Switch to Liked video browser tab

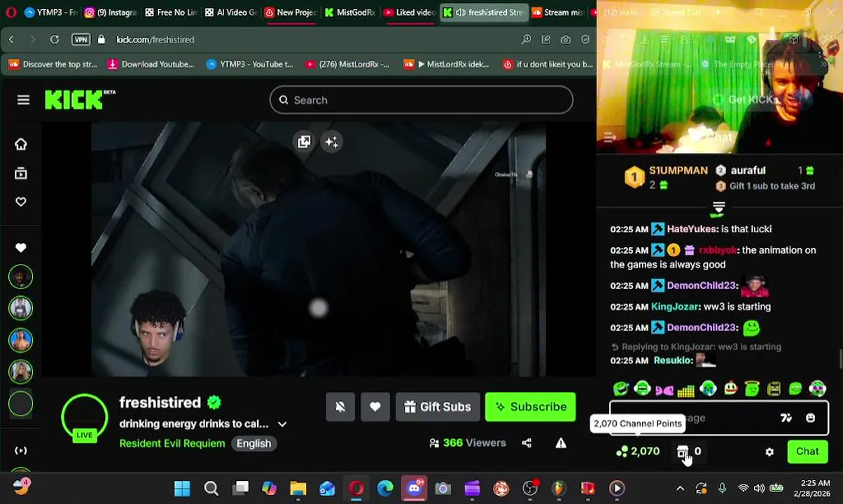point(410,13)
